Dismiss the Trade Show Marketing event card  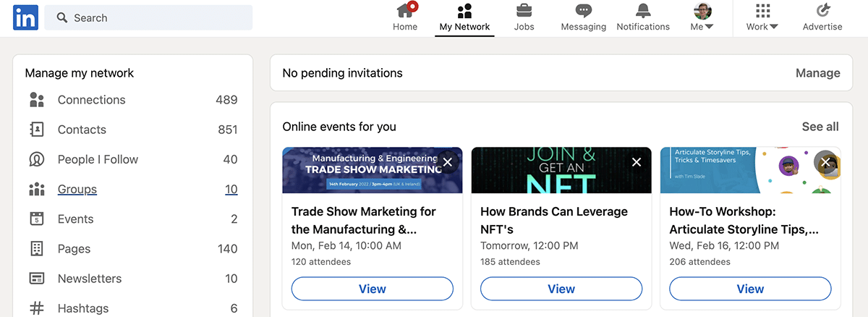(x=448, y=162)
